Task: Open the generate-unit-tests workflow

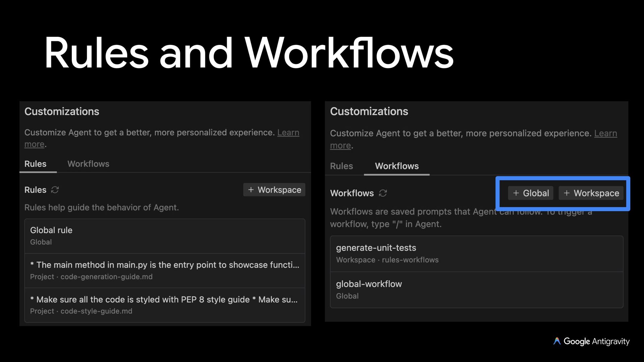Action: pyautogui.click(x=476, y=253)
